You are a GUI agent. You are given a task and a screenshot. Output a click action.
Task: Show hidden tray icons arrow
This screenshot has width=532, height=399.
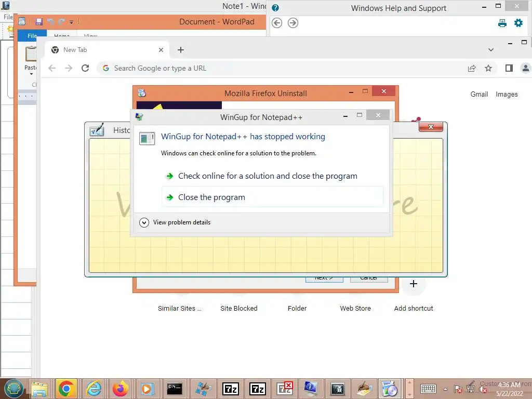point(445,389)
